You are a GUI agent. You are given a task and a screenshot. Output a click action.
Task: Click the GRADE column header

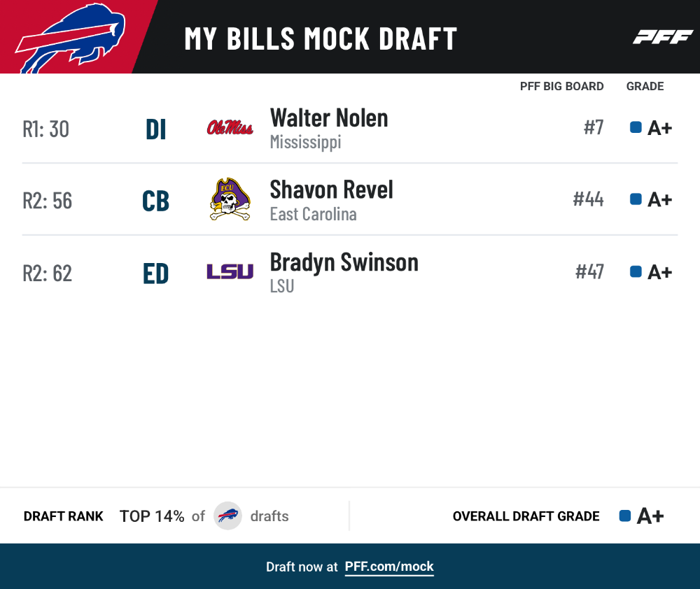(645, 86)
